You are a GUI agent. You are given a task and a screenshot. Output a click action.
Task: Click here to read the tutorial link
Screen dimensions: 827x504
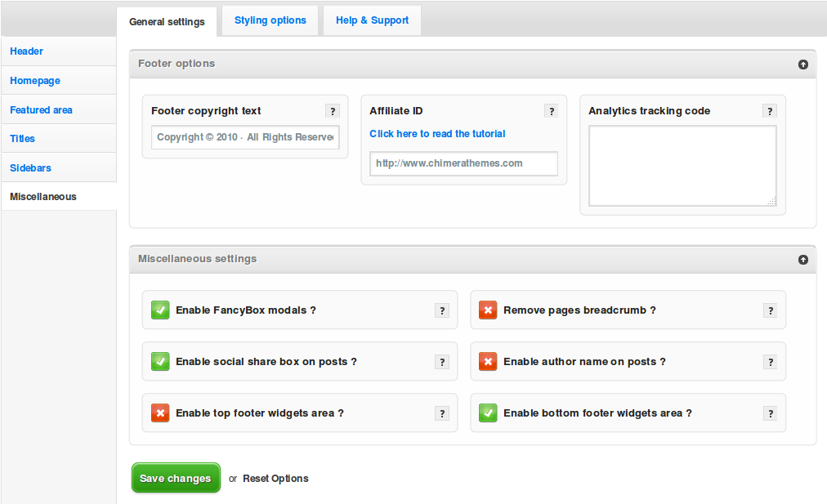[x=437, y=134]
